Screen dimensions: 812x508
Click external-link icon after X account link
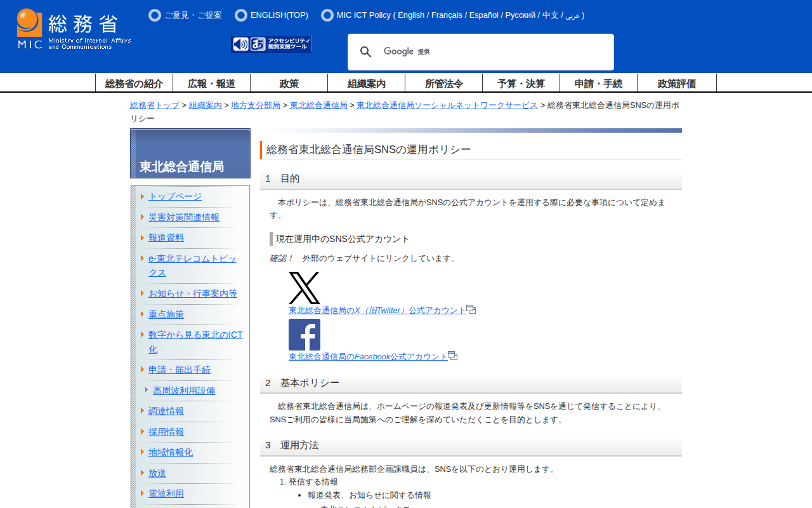click(471, 309)
